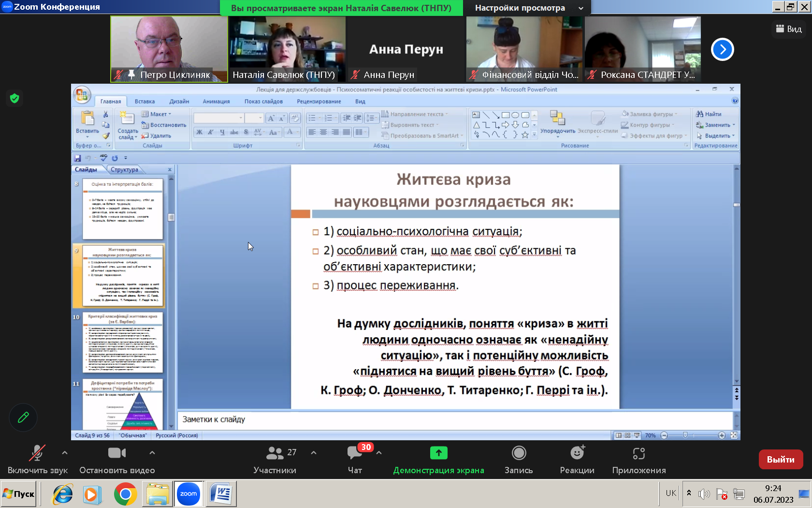Open the Windows Пуск start menu
812x508 pixels.
pos(19,494)
